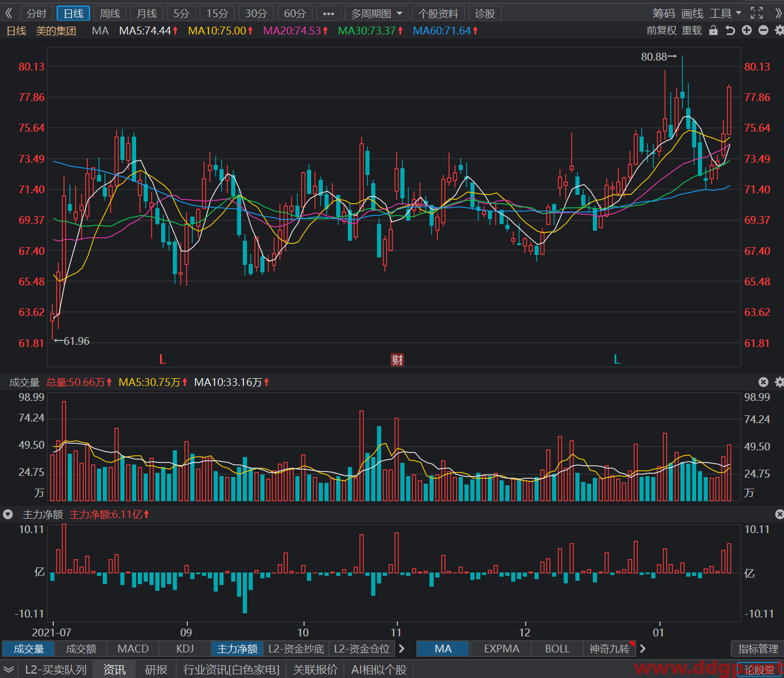784x678 pixels.
Task: Open the AI相似个股 tab
Action: pyautogui.click(x=379, y=670)
